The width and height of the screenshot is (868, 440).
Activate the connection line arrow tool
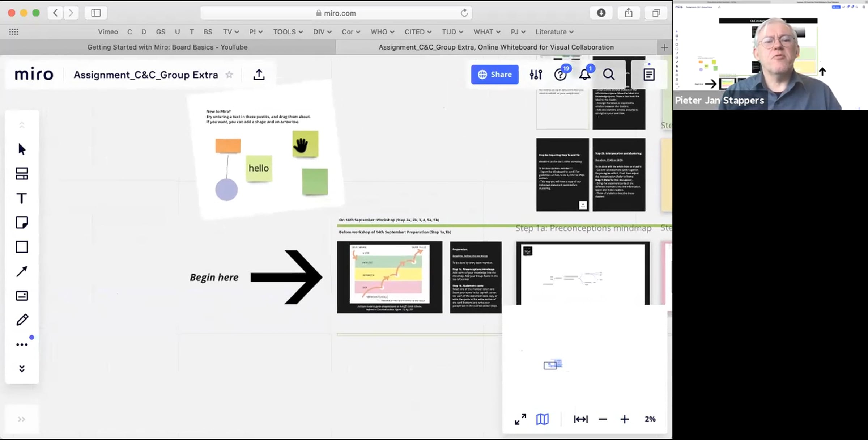(22, 271)
